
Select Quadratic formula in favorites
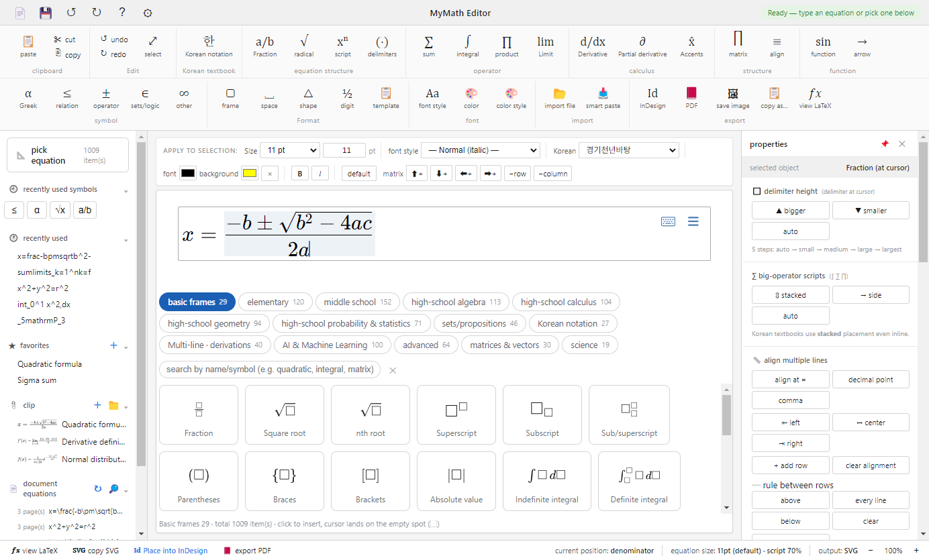point(50,364)
